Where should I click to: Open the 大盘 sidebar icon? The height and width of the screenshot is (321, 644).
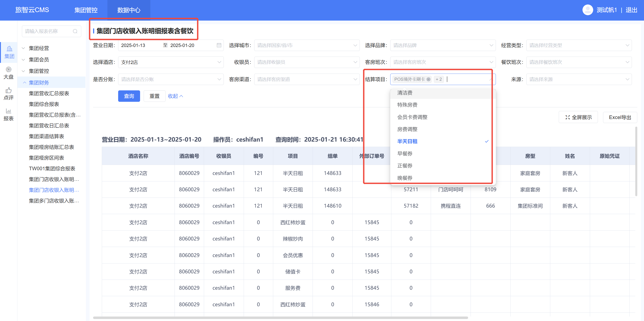click(x=9, y=73)
